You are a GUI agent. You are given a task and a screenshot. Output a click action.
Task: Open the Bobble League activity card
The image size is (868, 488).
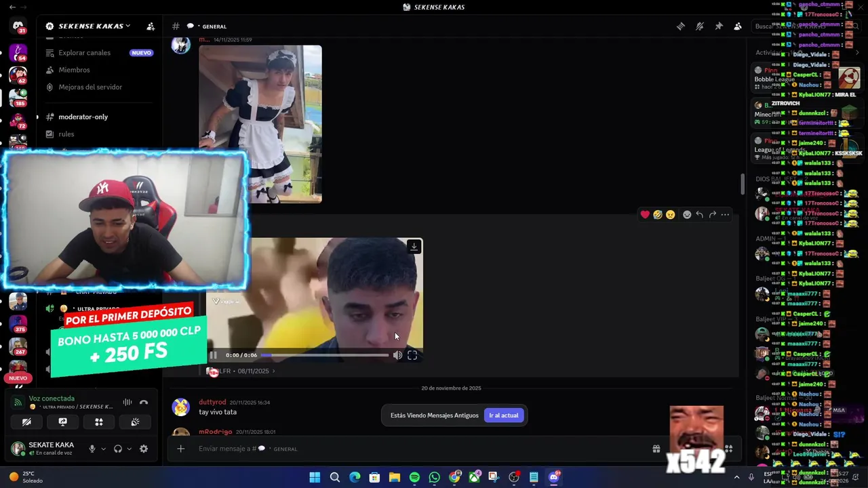tap(807, 79)
